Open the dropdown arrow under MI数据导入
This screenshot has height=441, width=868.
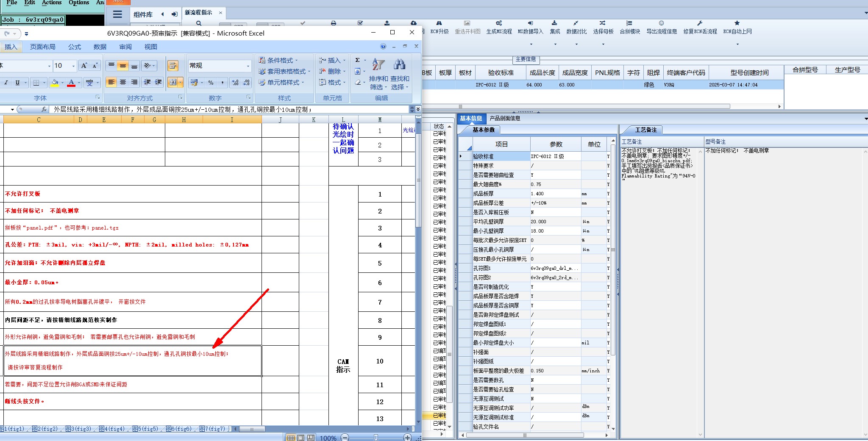click(531, 44)
